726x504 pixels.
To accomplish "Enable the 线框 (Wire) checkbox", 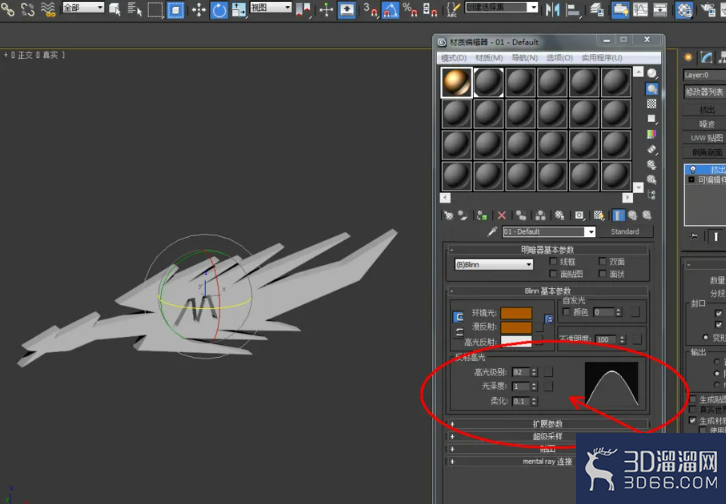I will pos(553,261).
